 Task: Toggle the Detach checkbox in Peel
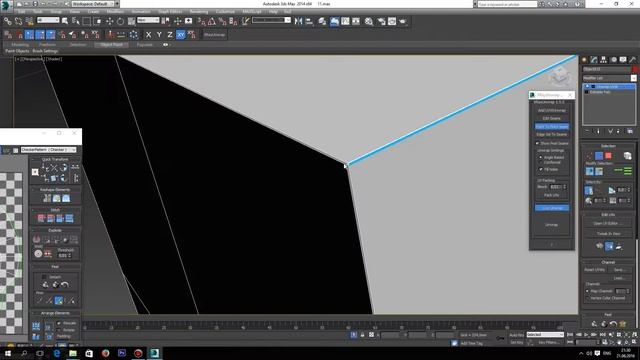[44, 277]
